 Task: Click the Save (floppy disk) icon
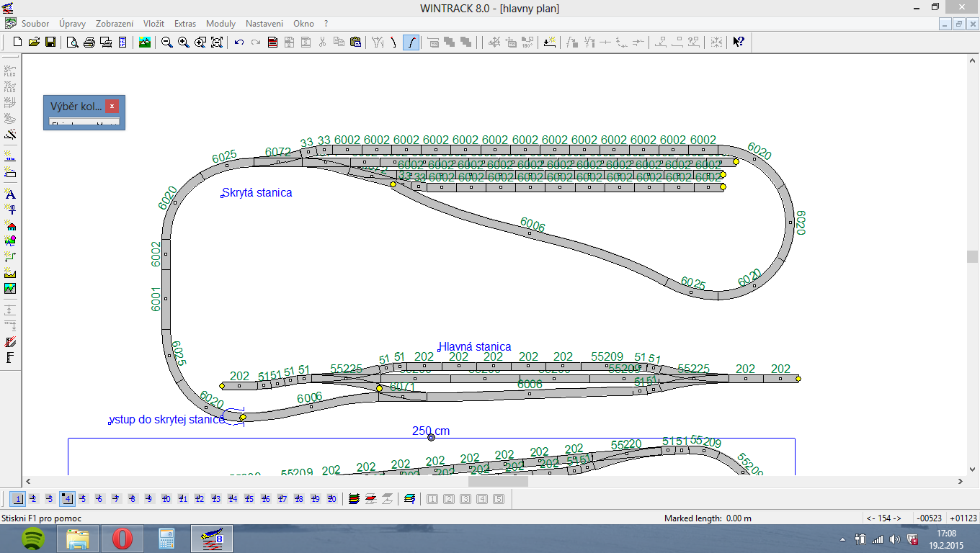(50, 42)
